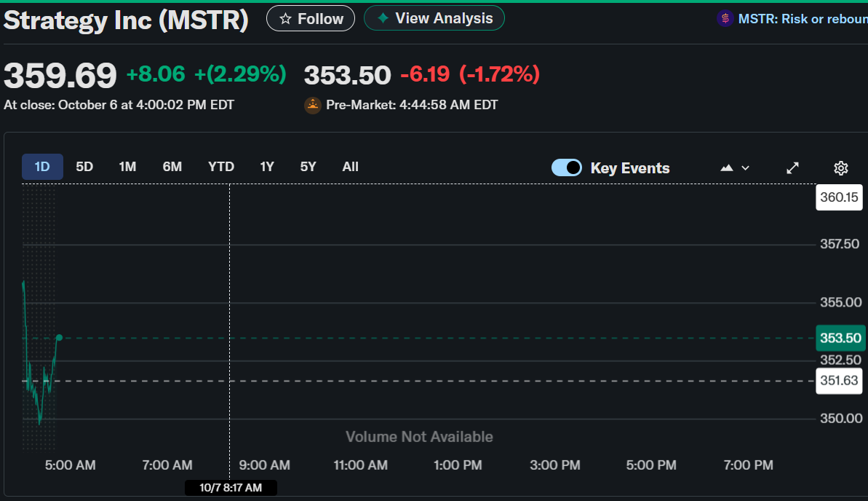Open chart settings gear
Viewport: 868px width, 501px height.
point(840,168)
